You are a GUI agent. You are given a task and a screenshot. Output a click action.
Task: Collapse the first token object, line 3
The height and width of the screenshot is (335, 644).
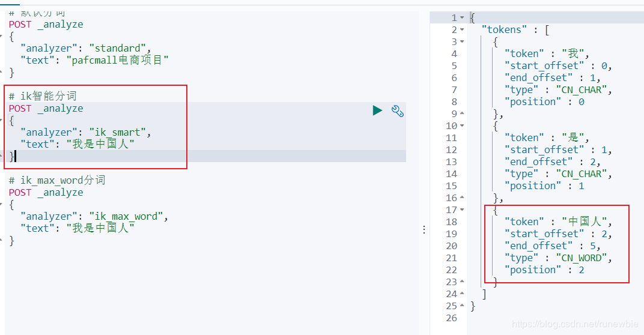point(462,41)
